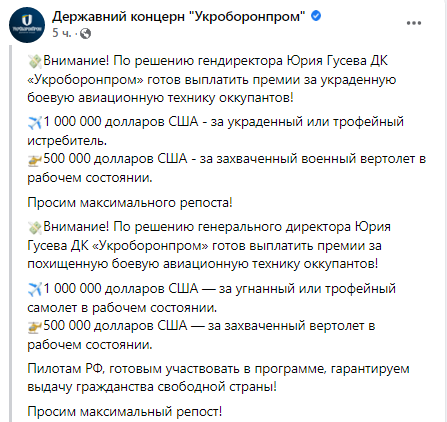This screenshot has height=422, width=447.
Task: Click the money emoji before first "Внимание!"
Action: pyautogui.click(x=35, y=61)
